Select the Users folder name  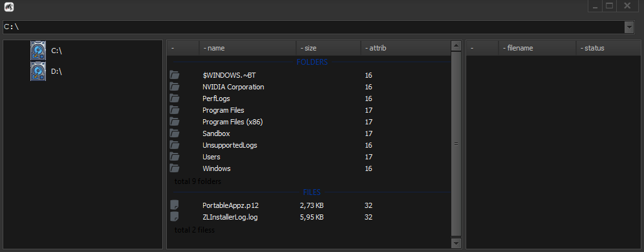[211, 157]
